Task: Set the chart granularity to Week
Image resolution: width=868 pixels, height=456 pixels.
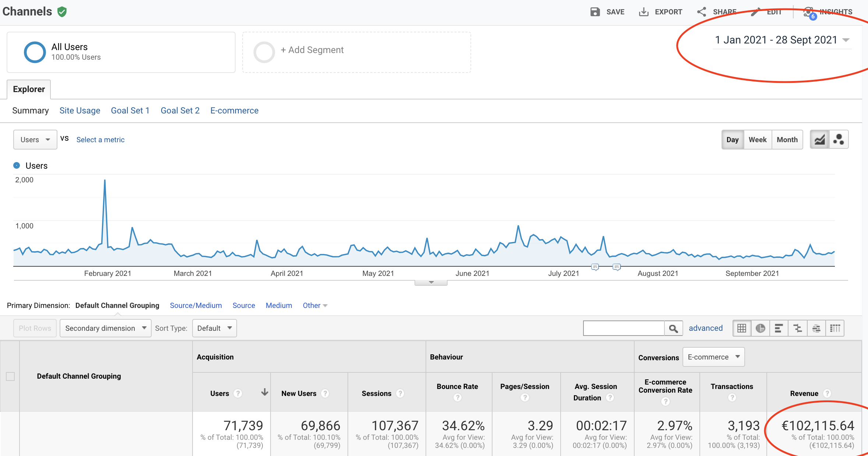Action: tap(758, 140)
